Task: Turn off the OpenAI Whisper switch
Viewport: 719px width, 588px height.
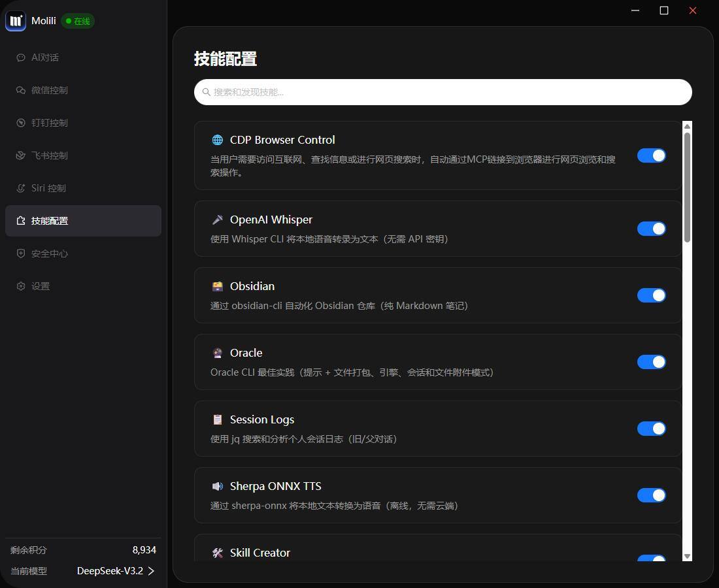Action: point(651,229)
